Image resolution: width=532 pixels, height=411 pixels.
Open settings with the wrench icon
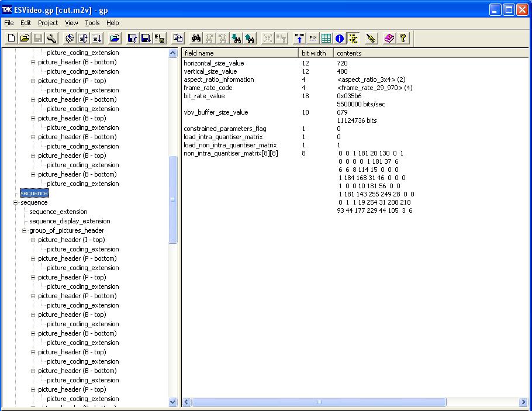coord(51,38)
